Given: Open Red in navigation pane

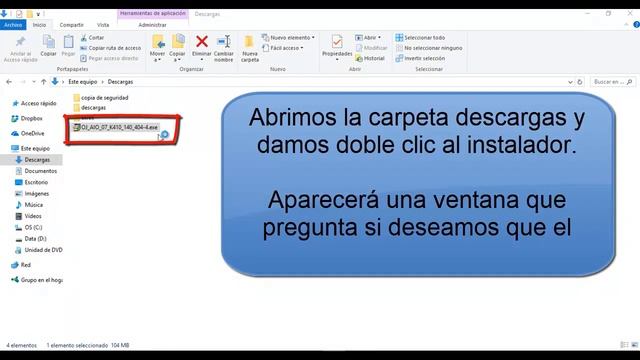Looking at the screenshot, I should (21, 265).
